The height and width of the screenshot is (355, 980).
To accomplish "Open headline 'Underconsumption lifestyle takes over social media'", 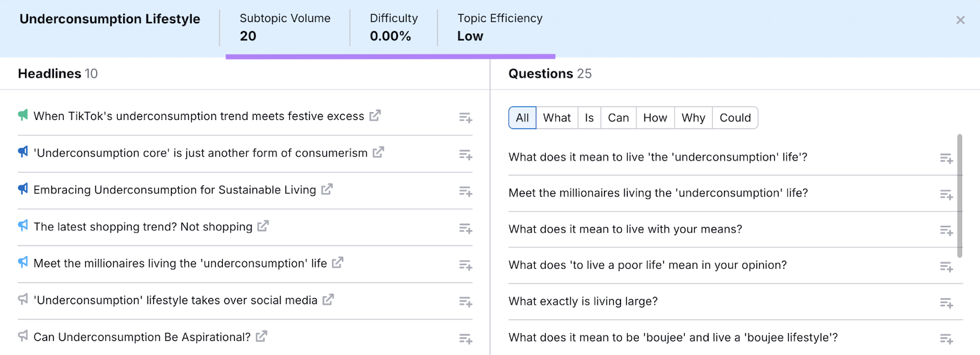I will pos(176,300).
